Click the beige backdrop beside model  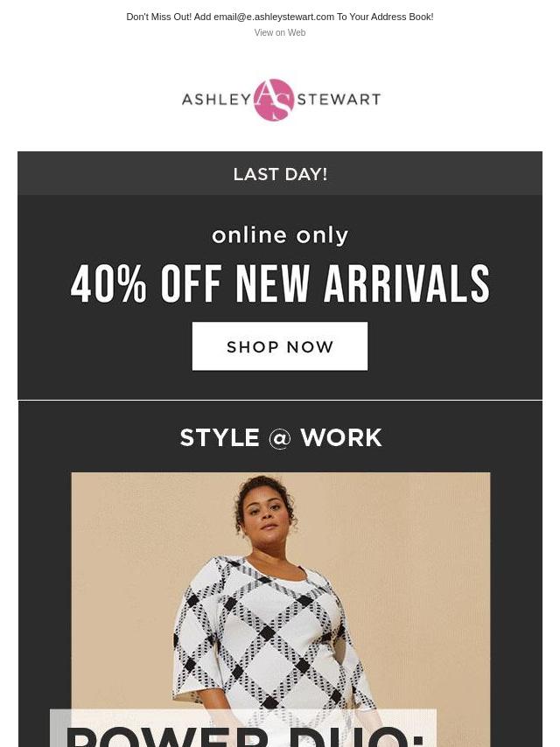(x=419, y=572)
